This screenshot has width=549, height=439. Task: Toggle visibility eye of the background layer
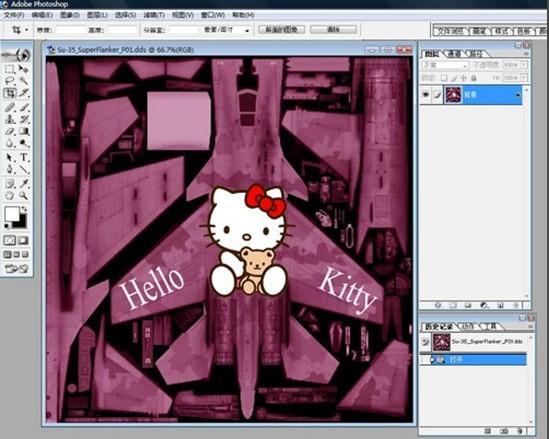(x=426, y=95)
